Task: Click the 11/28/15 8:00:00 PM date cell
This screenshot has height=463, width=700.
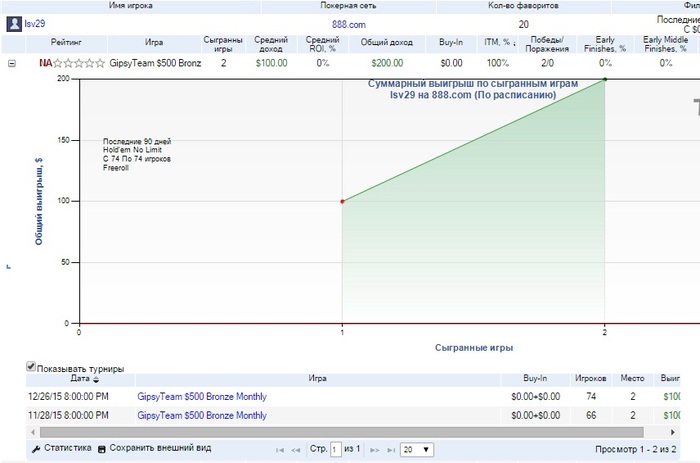Action: (x=68, y=415)
